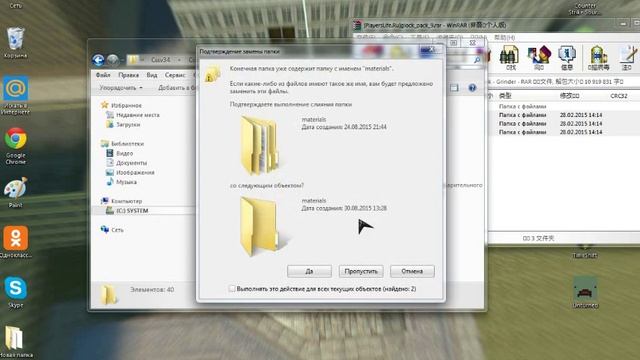Image resolution: width=640 pixels, height=360 pixels.
Task: Open the Paint desktop shortcut
Action: tap(16, 192)
